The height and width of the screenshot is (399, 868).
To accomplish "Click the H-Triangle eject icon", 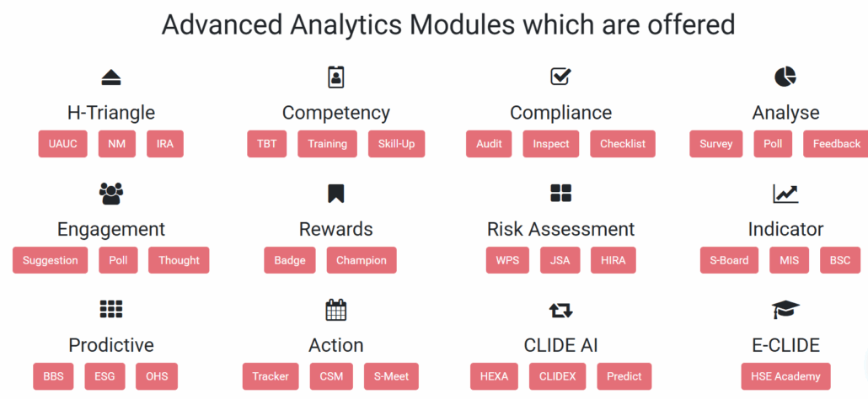I will (111, 77).
